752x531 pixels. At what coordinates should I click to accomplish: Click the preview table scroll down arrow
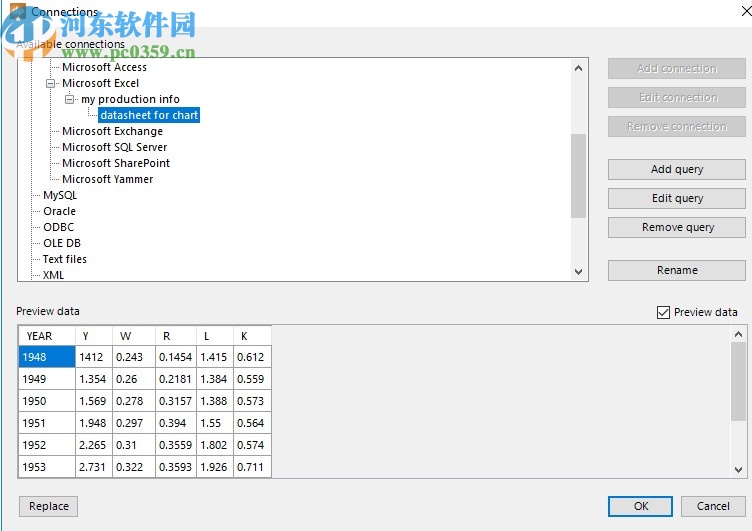[x=739, y=470]
